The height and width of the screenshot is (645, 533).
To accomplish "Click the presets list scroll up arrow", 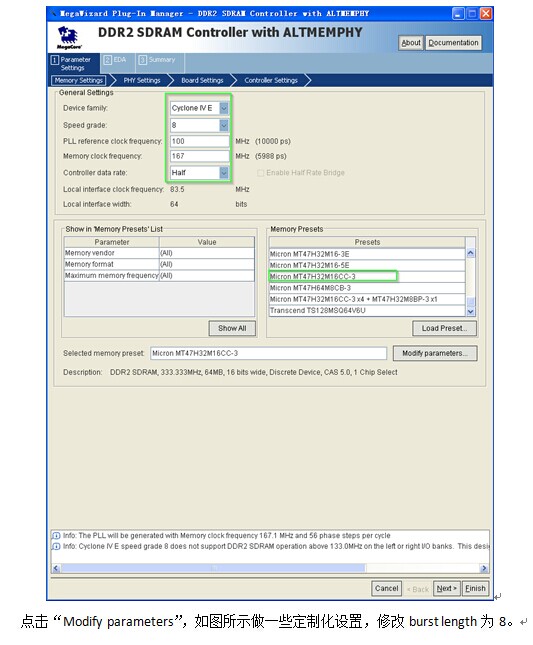I will click(470, 253).
